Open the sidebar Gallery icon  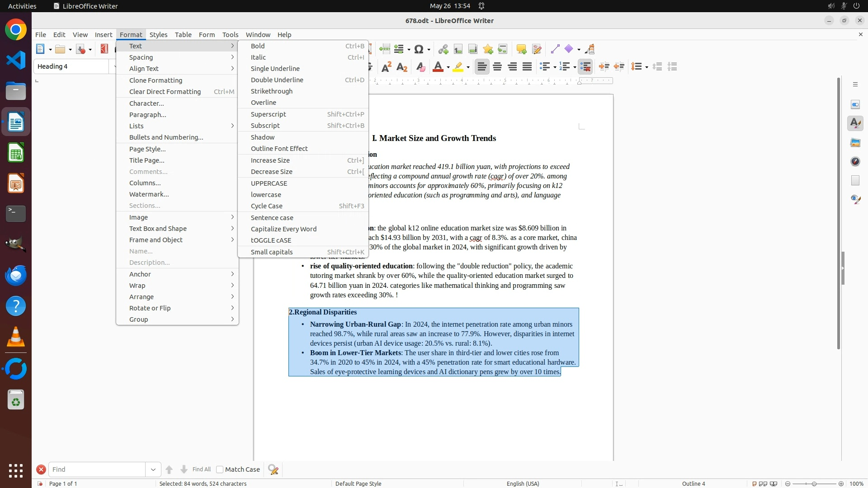(855, 143)
